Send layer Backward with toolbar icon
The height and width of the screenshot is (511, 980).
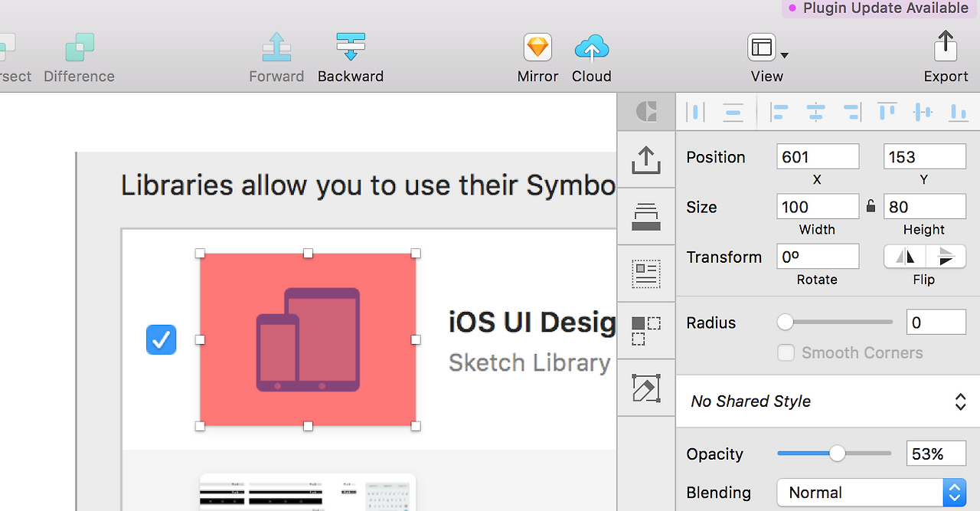coord(351,47)
